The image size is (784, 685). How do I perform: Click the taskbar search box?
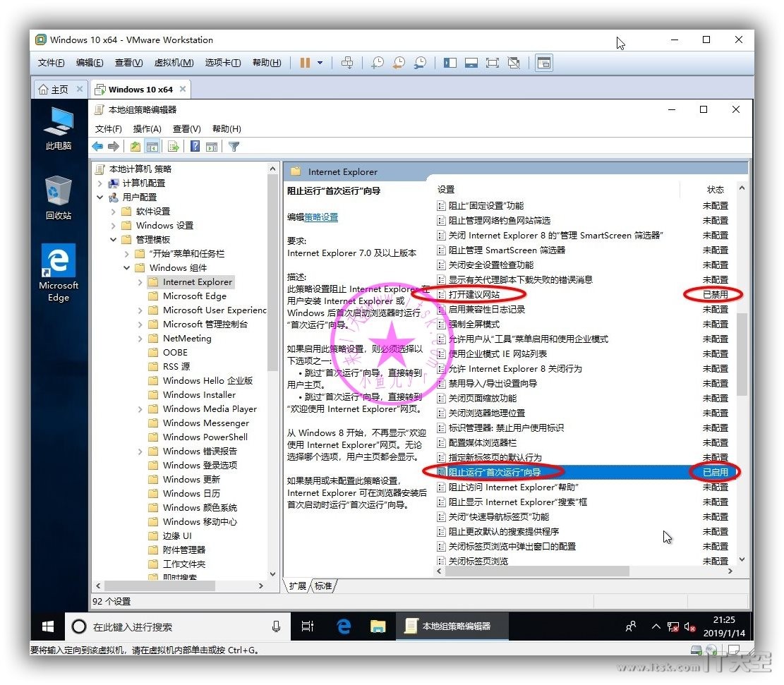point(178,626)
